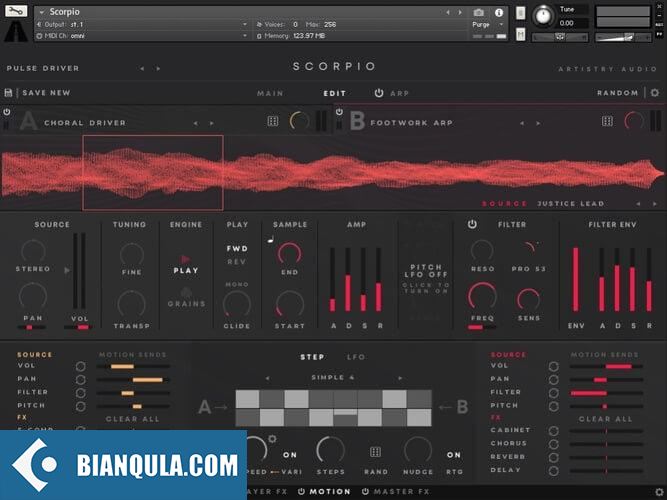Click CLEAR ALL for layer A sends
Viewport: 667px width, 500px height.
tap(133, 419)
